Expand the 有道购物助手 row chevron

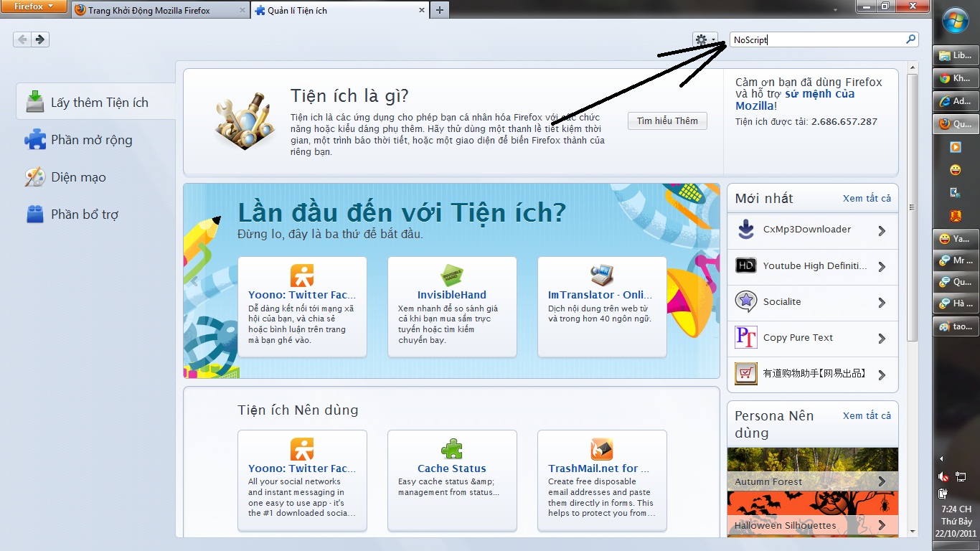tap(882, 375)
